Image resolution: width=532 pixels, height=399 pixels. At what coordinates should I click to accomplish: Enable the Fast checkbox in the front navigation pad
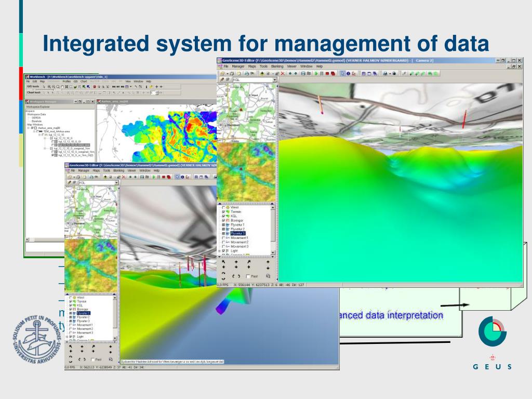248,276
